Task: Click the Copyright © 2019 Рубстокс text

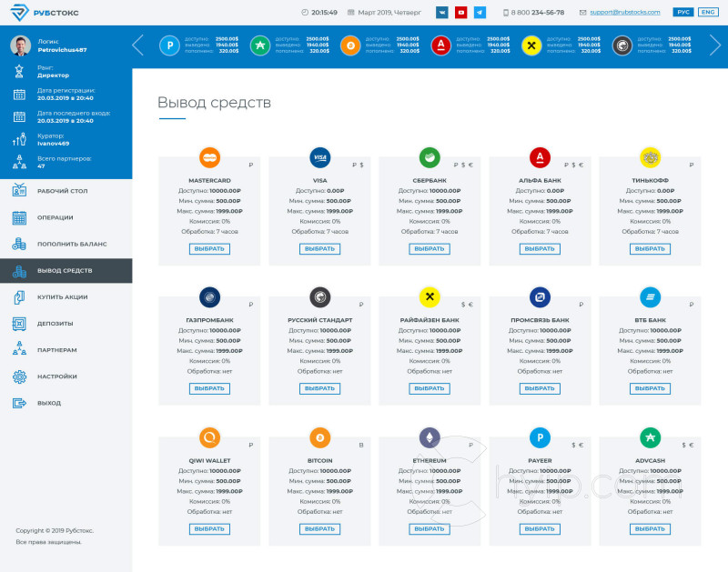Action: pos(55,530)
